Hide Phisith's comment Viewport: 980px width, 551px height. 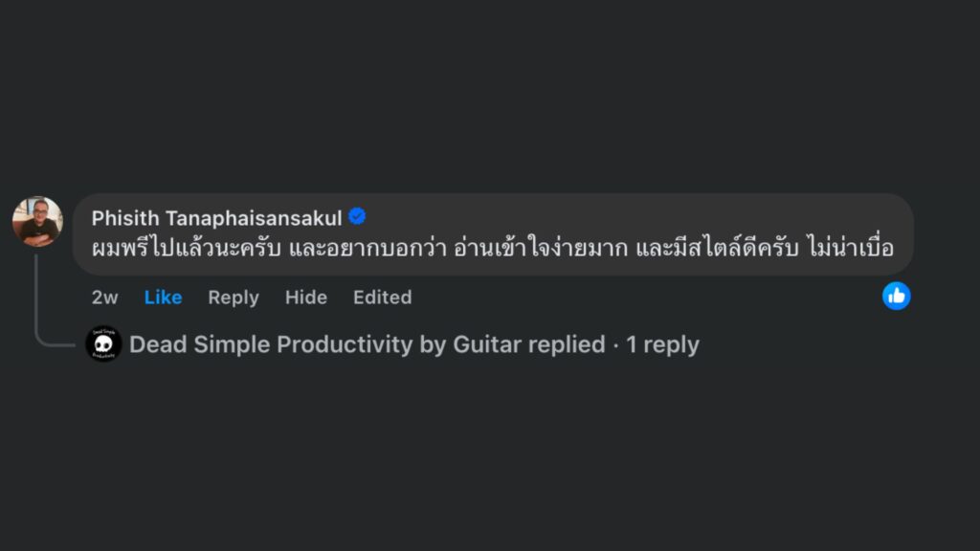coord(305,298)
